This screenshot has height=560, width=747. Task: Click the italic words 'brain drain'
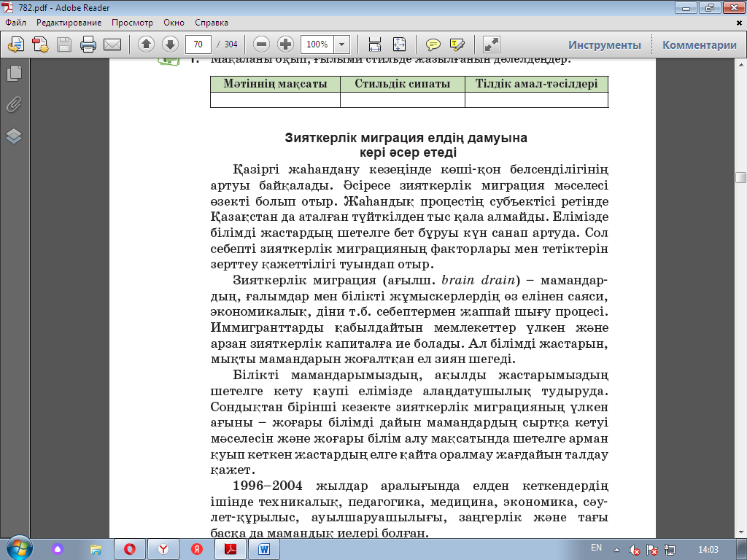(478, 280)
